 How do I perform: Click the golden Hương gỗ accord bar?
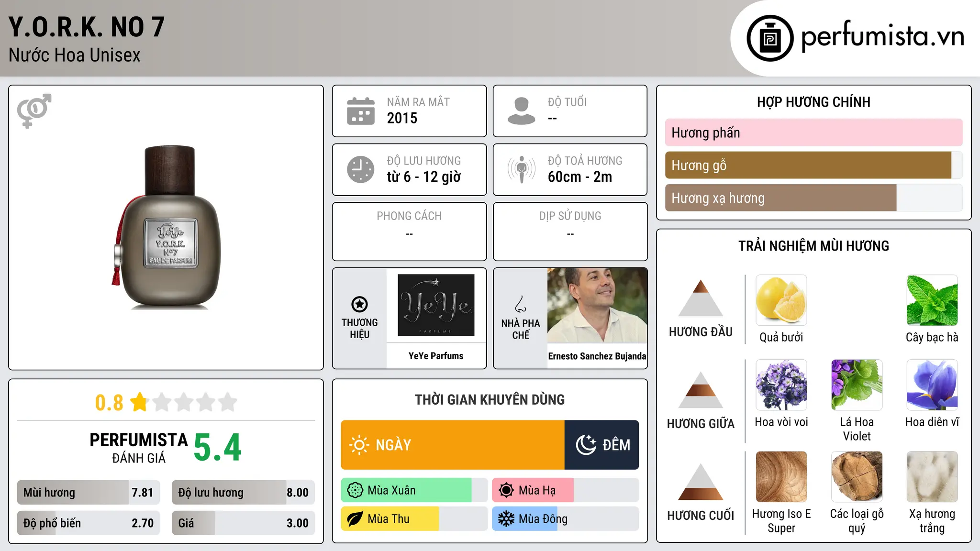click(x=808, y=165)
